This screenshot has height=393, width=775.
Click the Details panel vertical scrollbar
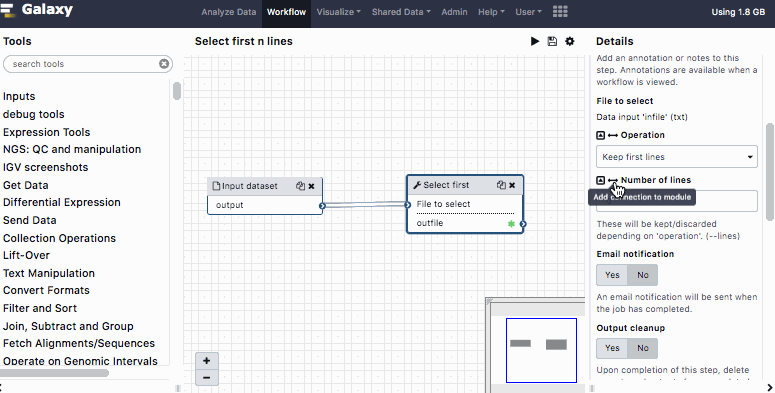pyautogui.click(x=770, y=172)
